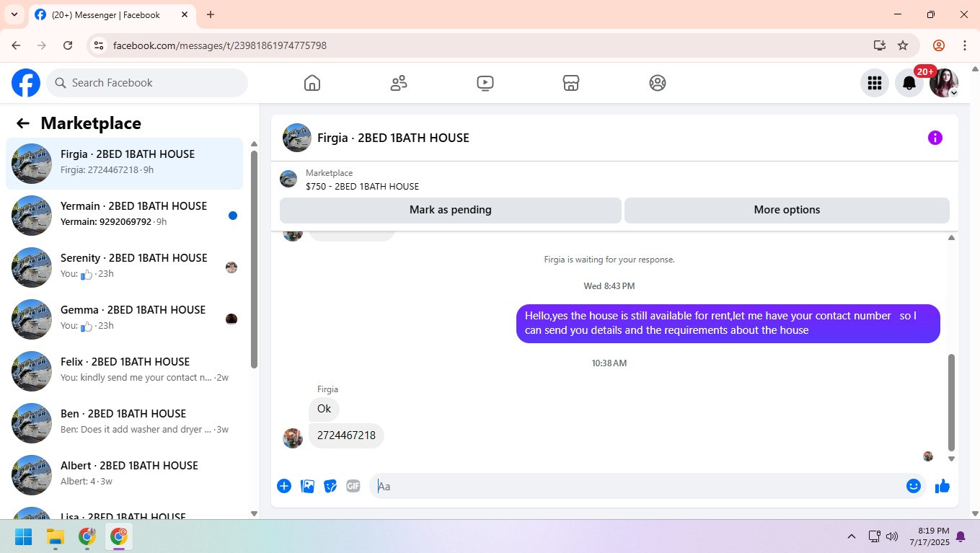Open the notifications bell
Image resolution: width=980 pixels, height=553 pixels.
(x=909, y=83)
